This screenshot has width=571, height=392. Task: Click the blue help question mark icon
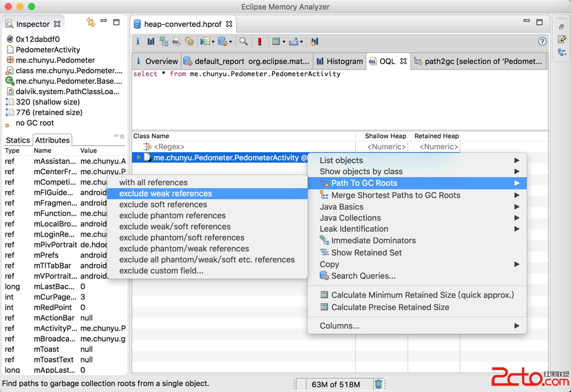pyautogui.click(x=542, y=42)
